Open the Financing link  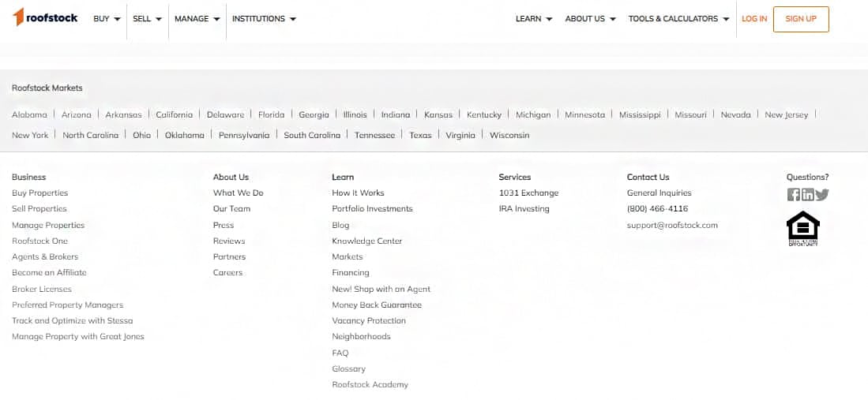pos(351,273)
